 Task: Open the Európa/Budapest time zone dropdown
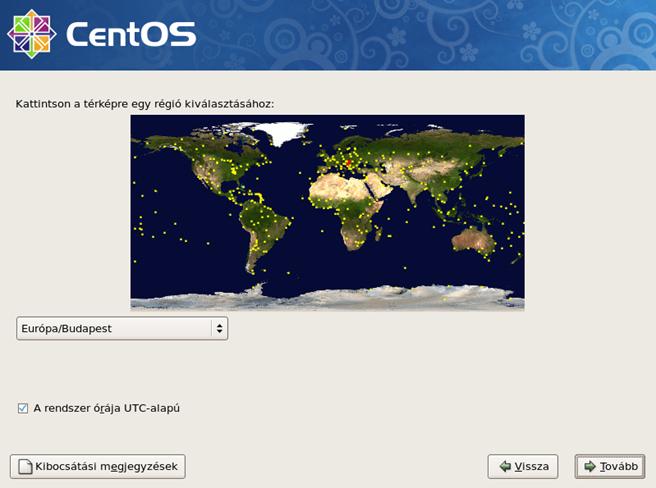coord(122,328)
